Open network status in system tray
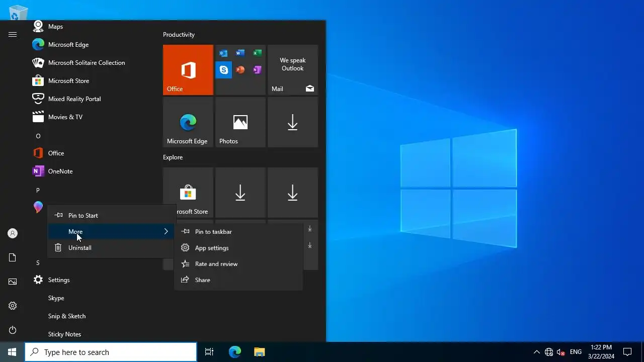 pos(549,352)
